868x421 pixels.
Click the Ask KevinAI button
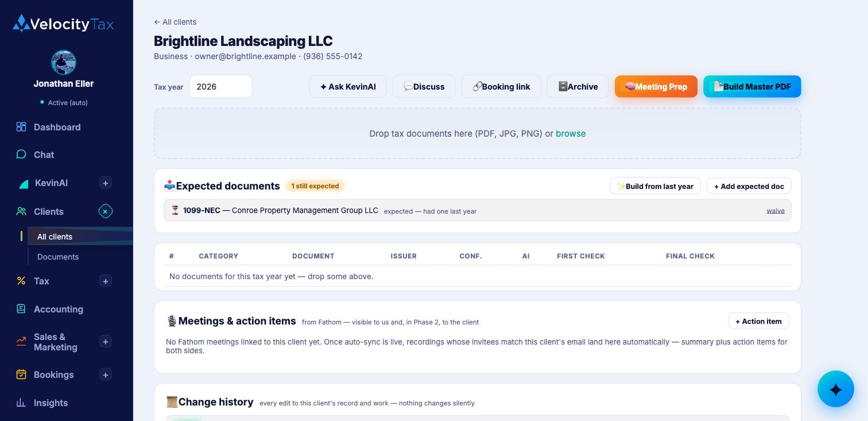tap(348, 87)
